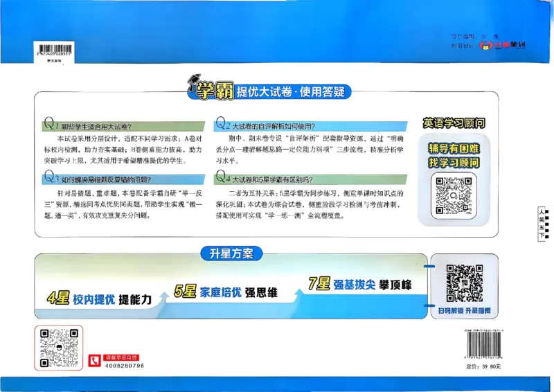Click the 强基拔尖 text
554x392 pixels.
[x=355, y=285]
